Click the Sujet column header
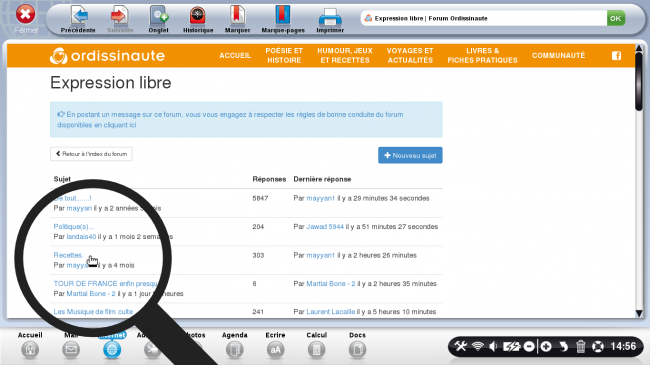 (62, 179)
